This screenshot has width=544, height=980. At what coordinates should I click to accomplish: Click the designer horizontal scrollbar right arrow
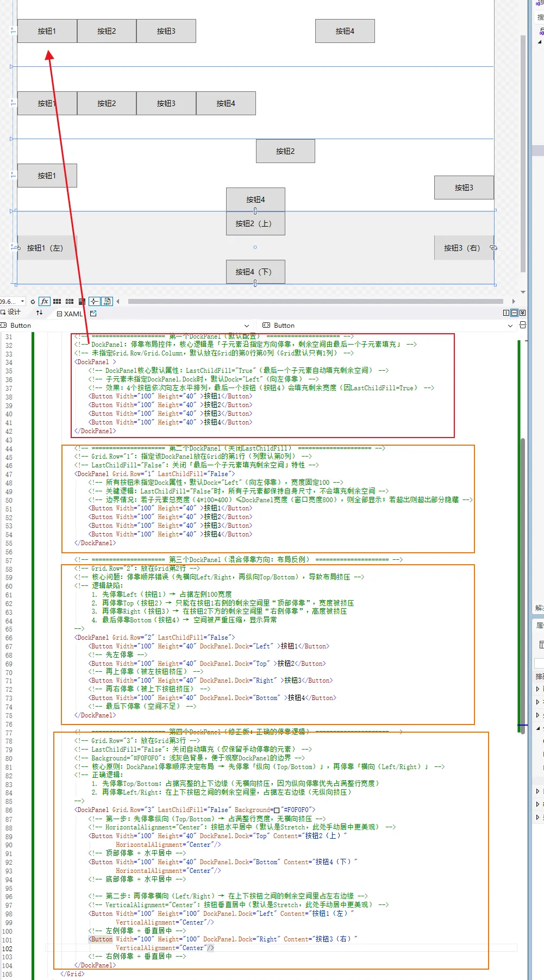[x=514, y=301]
